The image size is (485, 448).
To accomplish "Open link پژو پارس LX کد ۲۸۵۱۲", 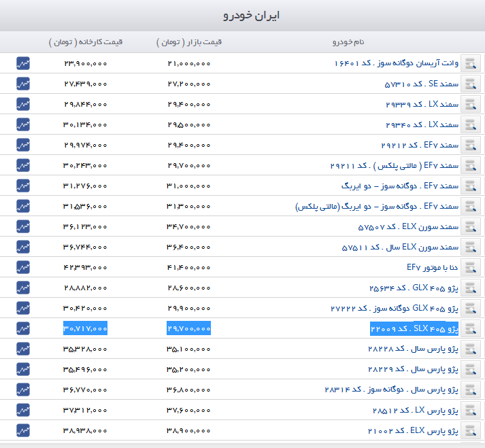I will (x=416, y=410).
